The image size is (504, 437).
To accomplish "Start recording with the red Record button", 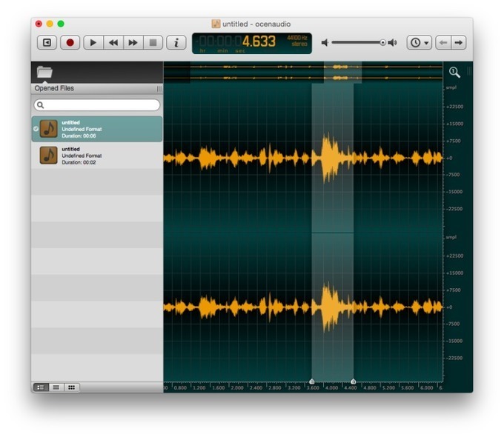I will 70,42.
